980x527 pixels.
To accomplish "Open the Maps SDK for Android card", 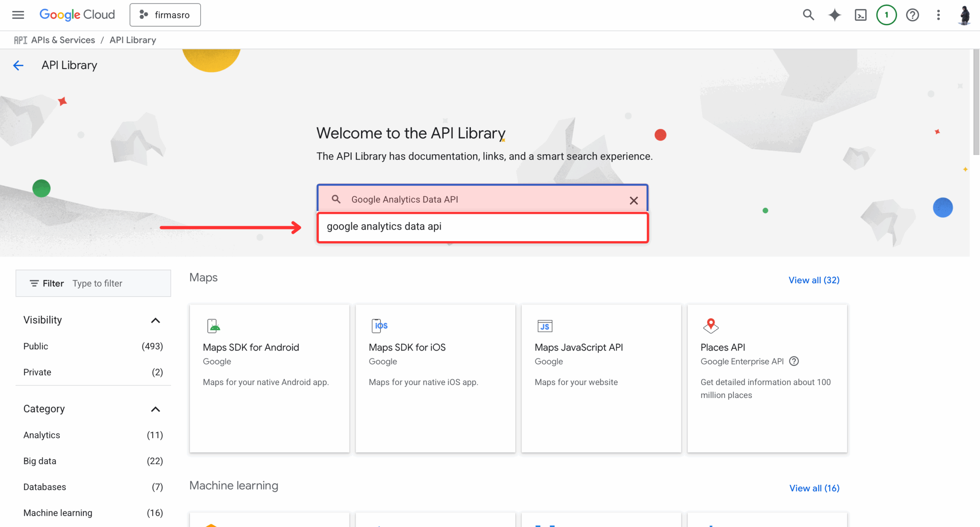I will [x=269, y=379].
